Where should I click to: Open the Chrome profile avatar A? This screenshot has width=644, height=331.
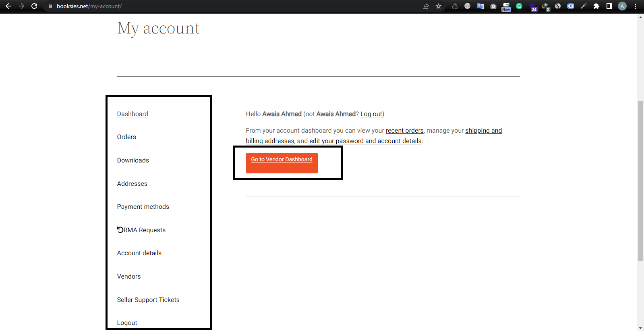(x=622, y=6)
